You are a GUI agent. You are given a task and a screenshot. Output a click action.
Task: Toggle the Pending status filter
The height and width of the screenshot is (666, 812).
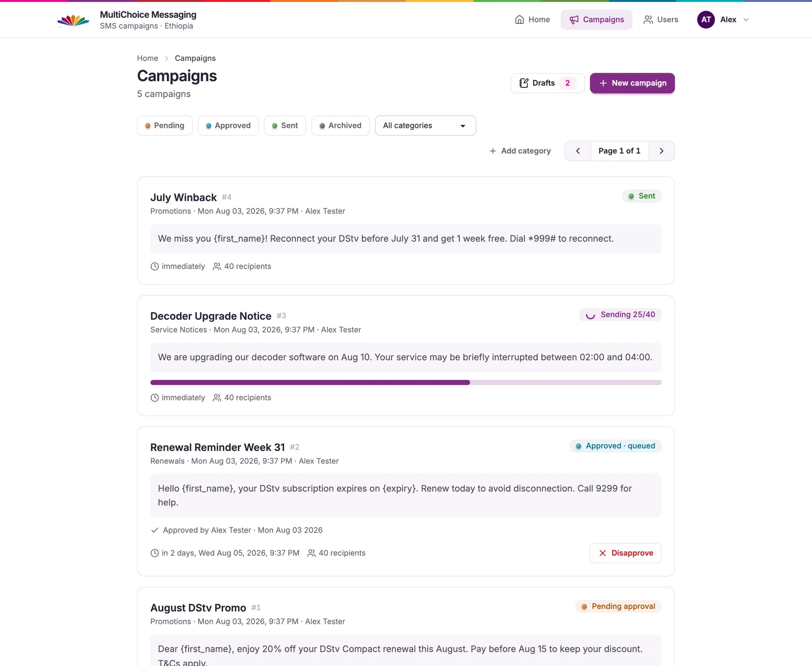point(164,126)
